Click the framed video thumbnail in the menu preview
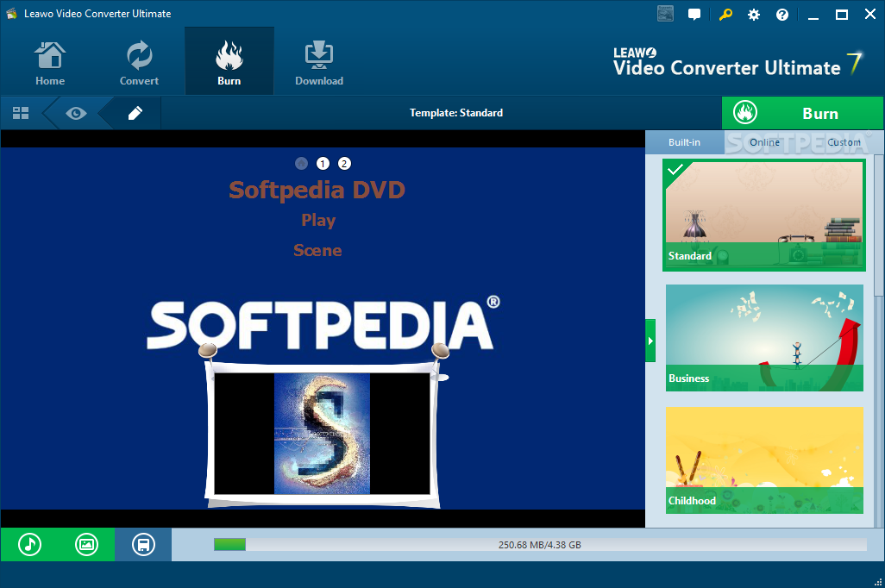The image size is (885, 588). pos(323,434)
